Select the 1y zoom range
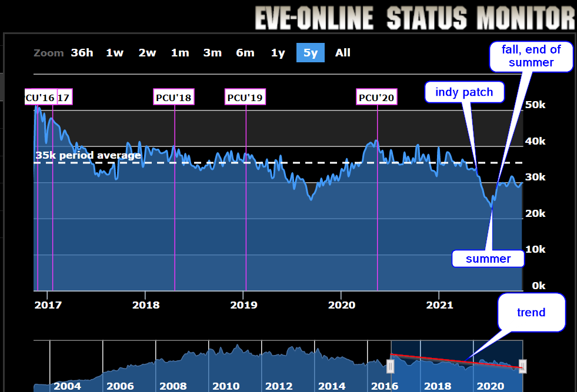577x392 pixels. [278, 52]
